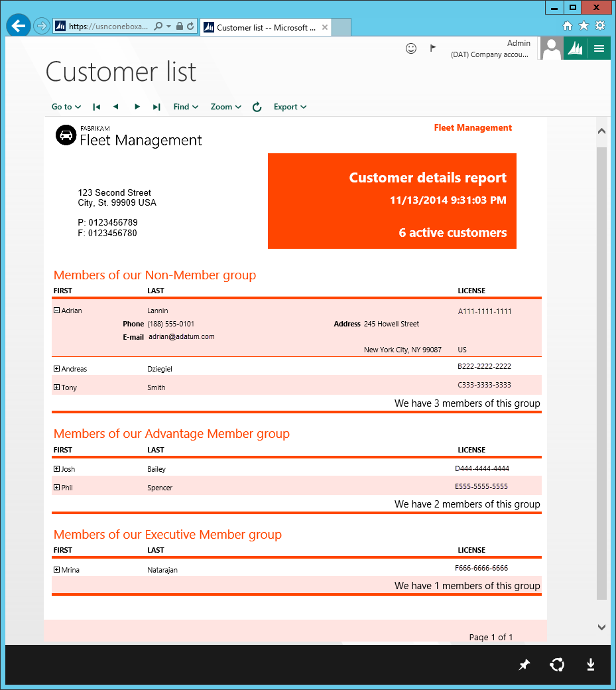This screenshot has width=616, height=690.
Task: Click the smiley feedback icon
Action: [x=411, y=48]
